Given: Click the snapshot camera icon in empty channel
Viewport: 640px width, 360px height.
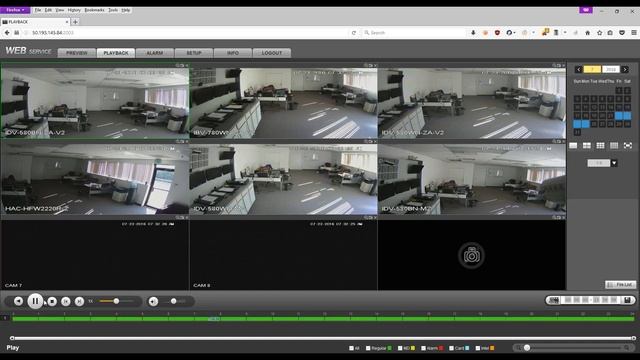Looking at the screenshot, I should (471, 256).
